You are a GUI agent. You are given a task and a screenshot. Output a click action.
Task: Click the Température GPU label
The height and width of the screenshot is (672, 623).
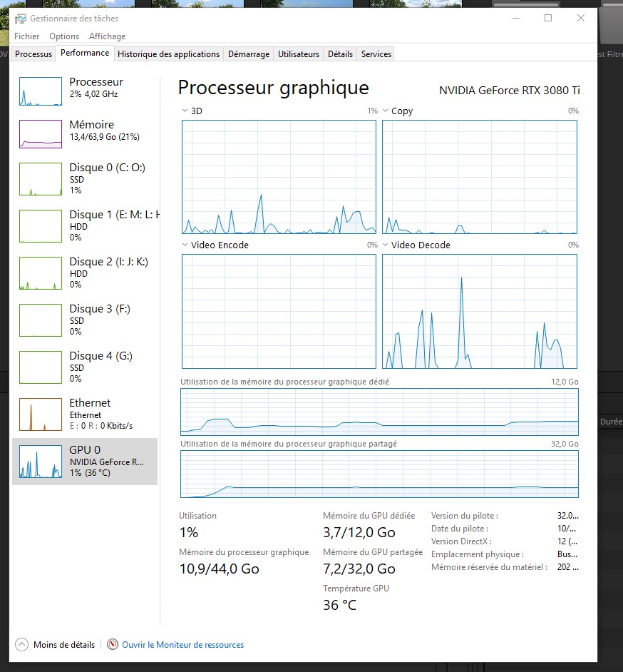click(x=356, y=589)
